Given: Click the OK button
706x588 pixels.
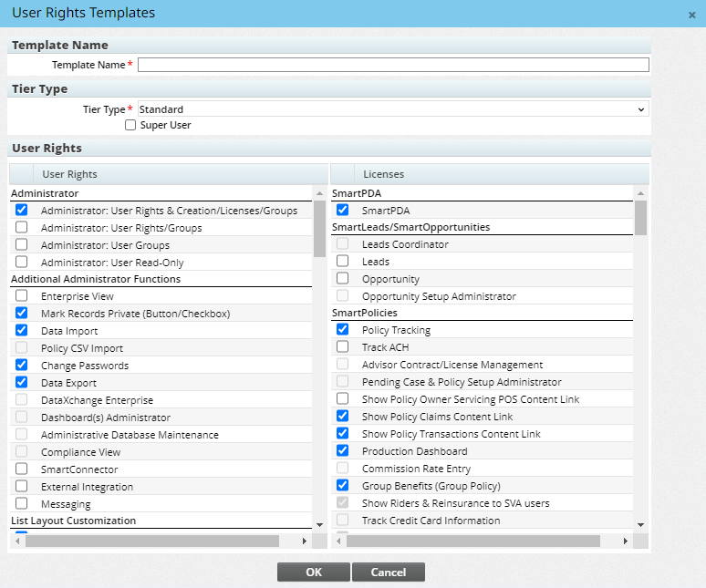Looking at the screenshot, I should coord(314,572).
